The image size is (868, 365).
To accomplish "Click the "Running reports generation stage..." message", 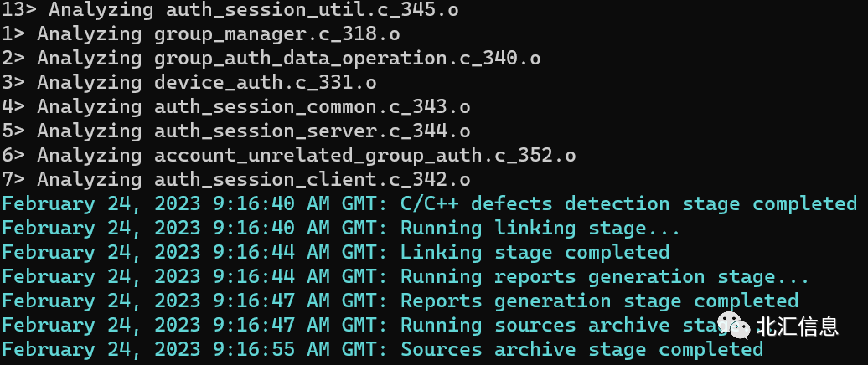I will pyautogui.click(x=605, y=277).
